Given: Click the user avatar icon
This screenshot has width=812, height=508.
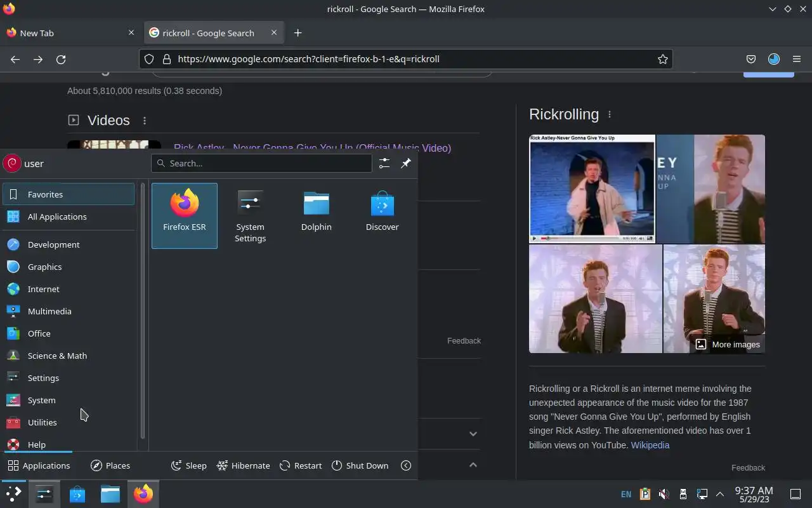Looking at the screenshot, I should click(x=12, y=163).
